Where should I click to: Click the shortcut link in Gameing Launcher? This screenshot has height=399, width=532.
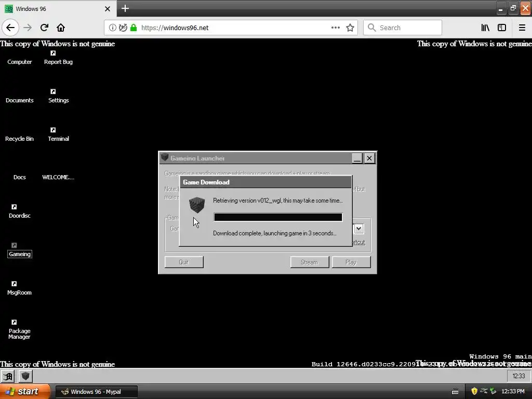tap(358, 242)
